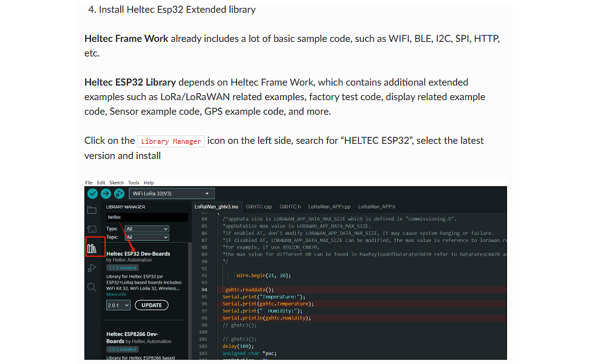Open the Sketch menu

click(116, 183)
